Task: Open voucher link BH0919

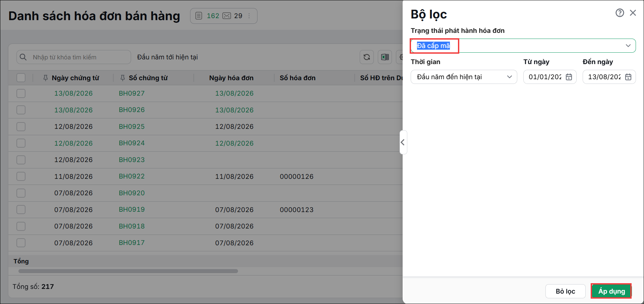Action: click(x=132, y=210)
